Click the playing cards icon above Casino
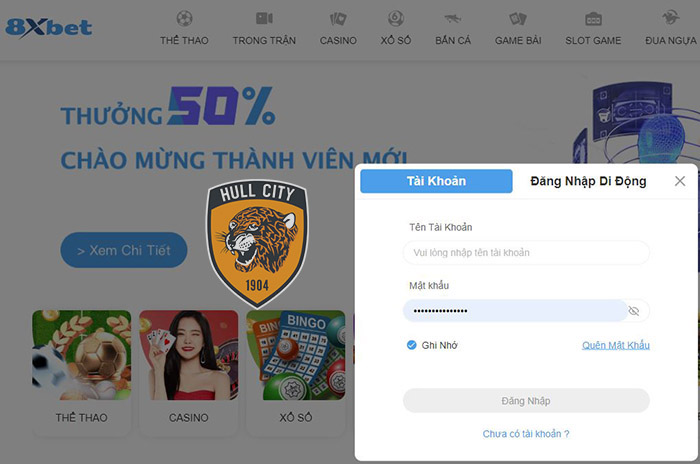Screen dimensions: 700x464 (338, 19)
